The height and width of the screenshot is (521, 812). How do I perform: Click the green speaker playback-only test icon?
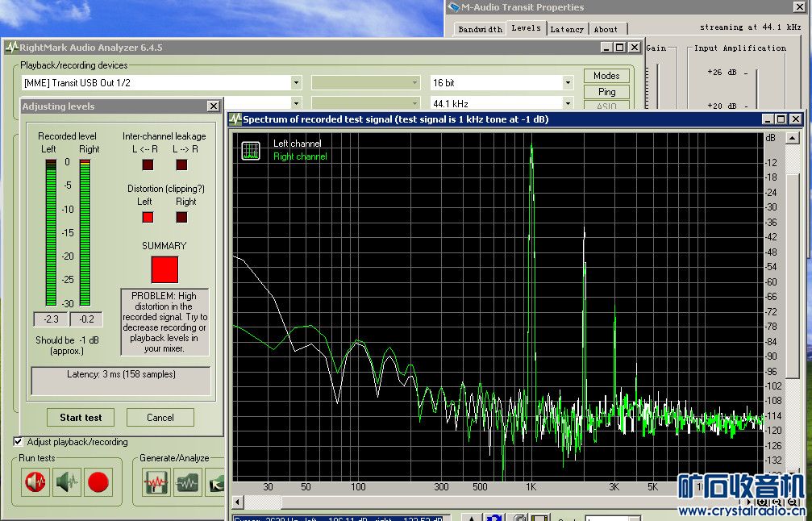pyautogui.click(x=66, y=482)
